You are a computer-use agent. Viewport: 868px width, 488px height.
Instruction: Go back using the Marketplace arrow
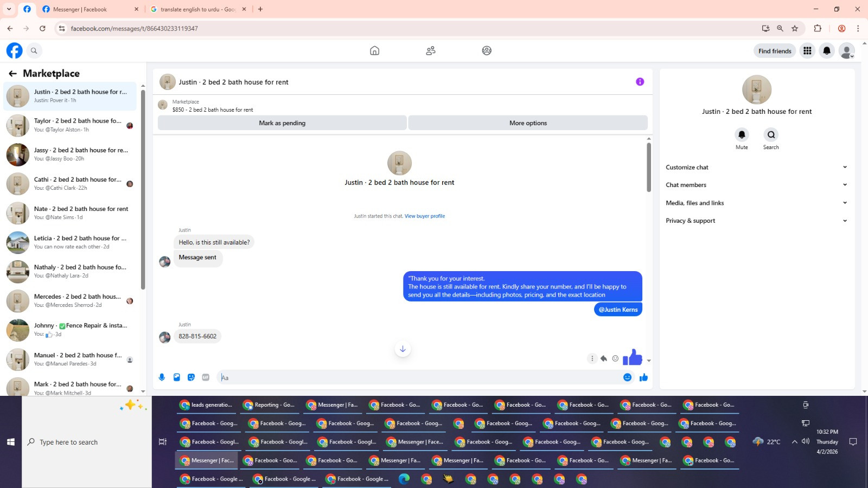click(x=12, y=73)
